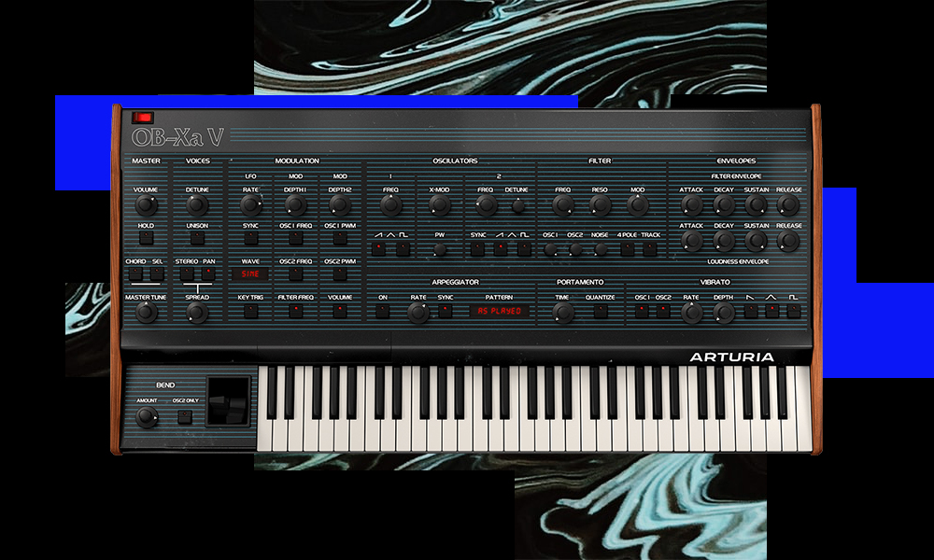
Task: Enable Oscillator 2 Sync button
Action: [x=477, y=249]
